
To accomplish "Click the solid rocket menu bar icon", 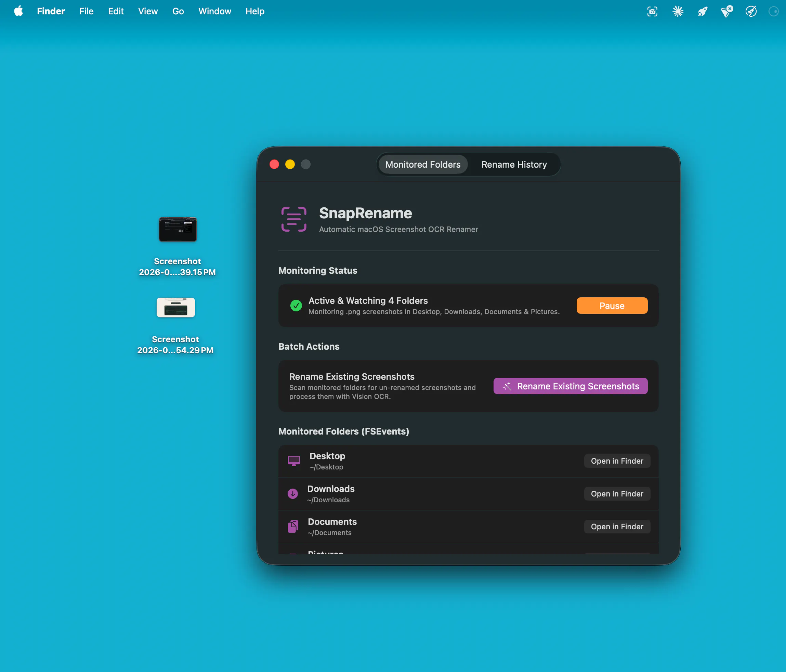I will point(703,11).
